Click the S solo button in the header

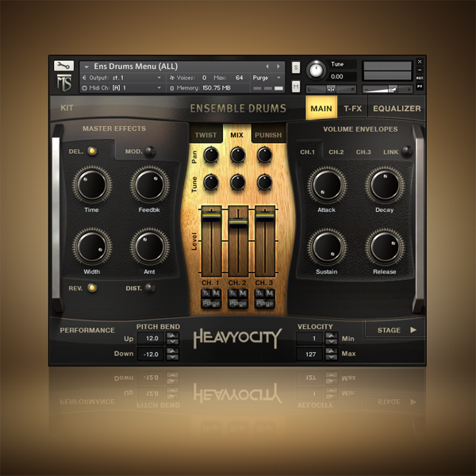[x=296, y=67]
